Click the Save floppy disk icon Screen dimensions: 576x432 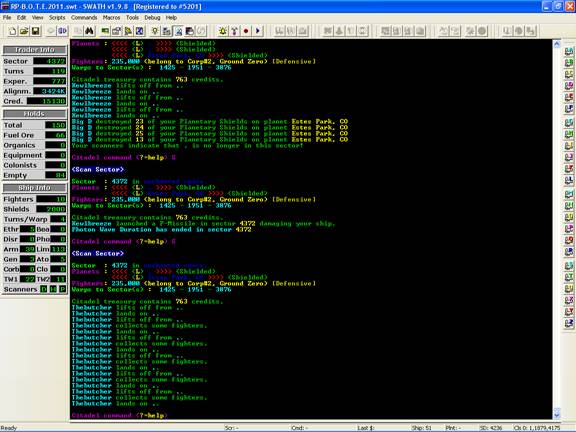(36, 31)
